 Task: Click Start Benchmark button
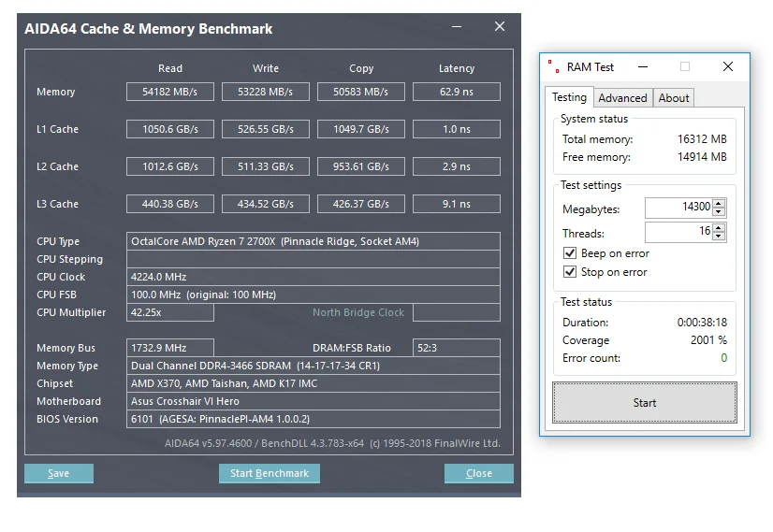(x=270, y=473)
